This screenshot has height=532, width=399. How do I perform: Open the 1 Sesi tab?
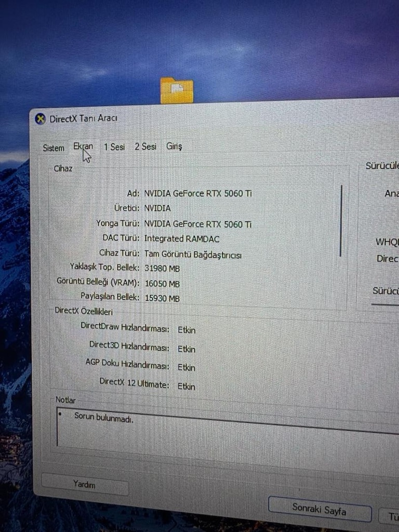coord(114,147)
